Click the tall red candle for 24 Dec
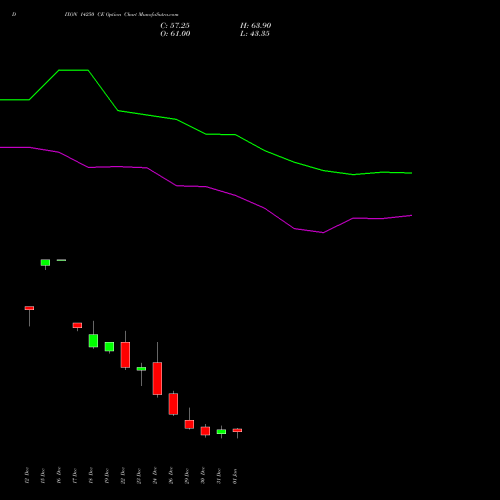Viewport: 500px width, 500px height. pos(157,379)
